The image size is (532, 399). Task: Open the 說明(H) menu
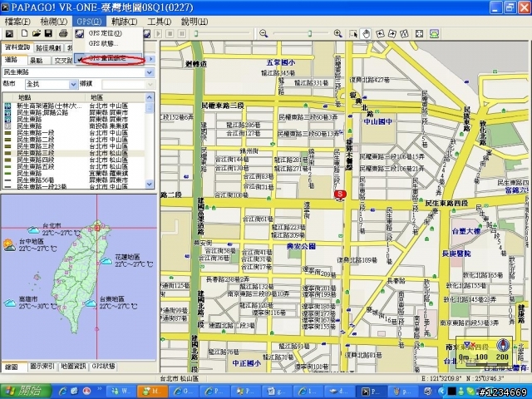tap(195, 22)
